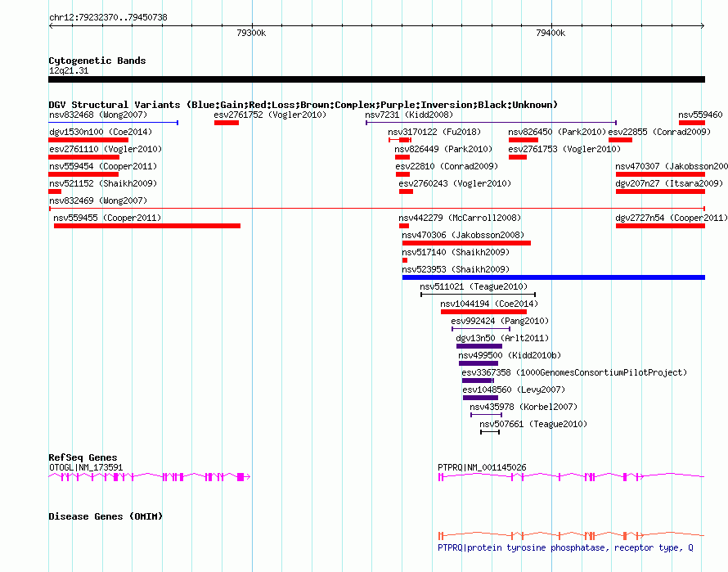
Task: Select the dgv1530n100 (Coe2014) red bar
Action: pyautogui.click(x=88, y=140)
